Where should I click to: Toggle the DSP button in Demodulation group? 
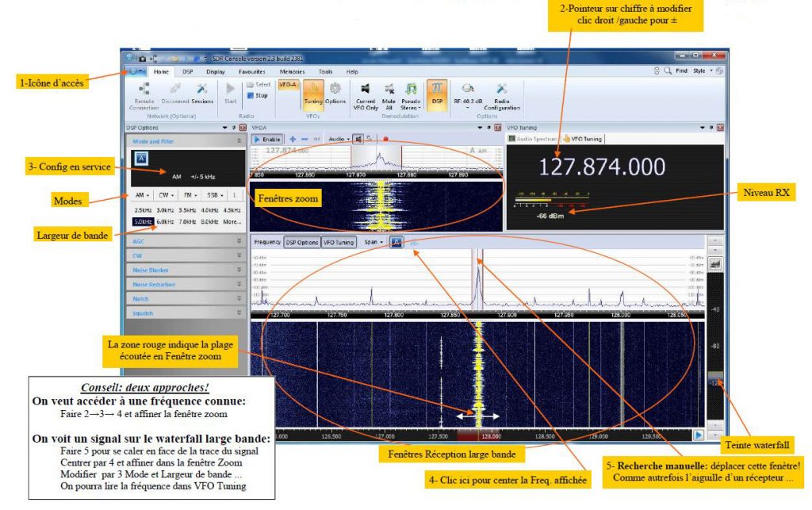(x=437, y=94)
